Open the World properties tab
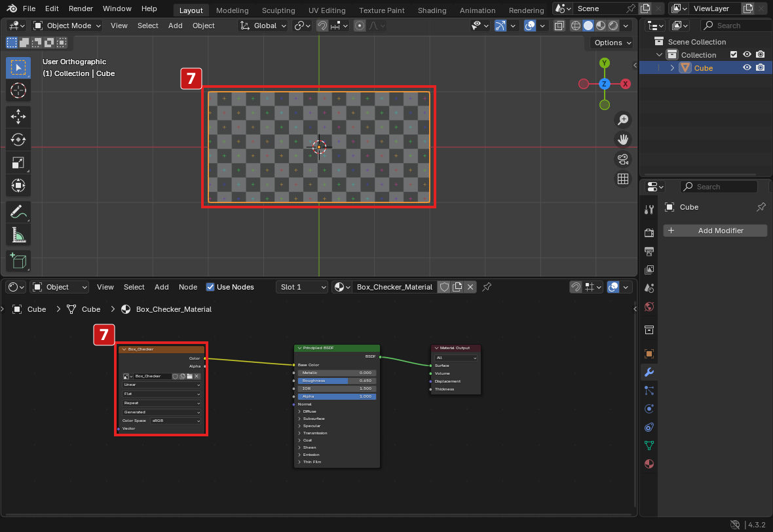Screen dimensions: 773x532 coord(649,307)
